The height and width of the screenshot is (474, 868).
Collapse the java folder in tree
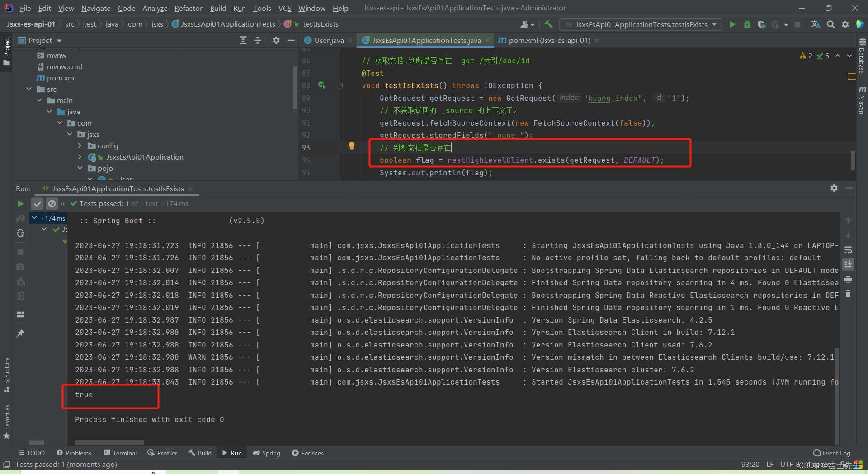[50, 112]
